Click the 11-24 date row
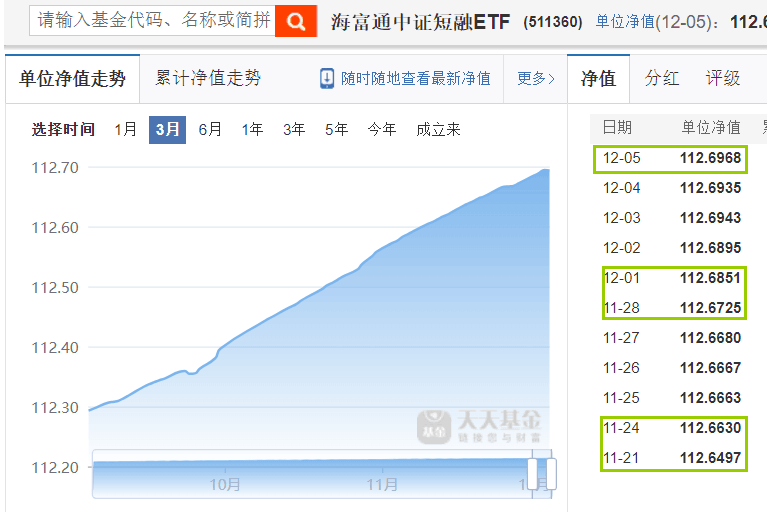Screen dimensions: 767x512 pos(622,428)
